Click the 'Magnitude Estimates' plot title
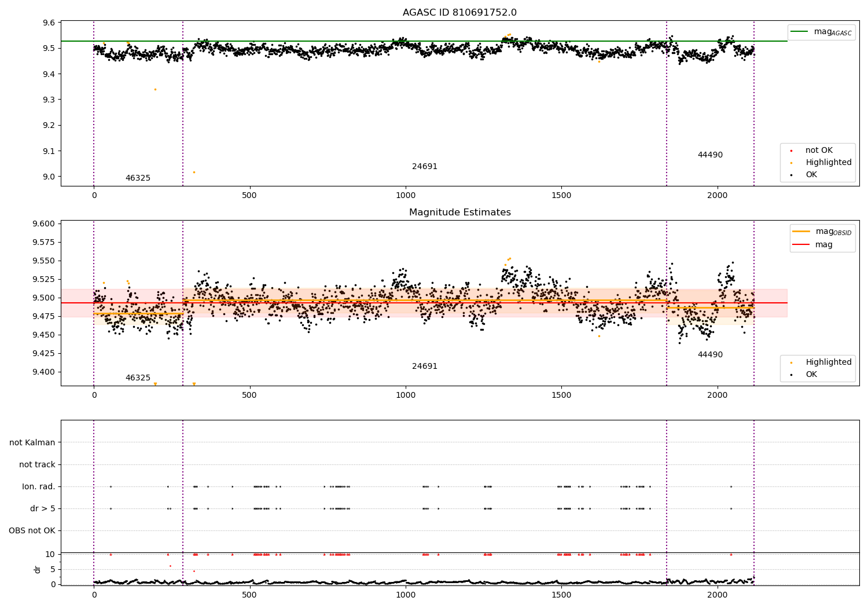Image resolution: width=868 pixels, height=608 pixels. (459, 213)
